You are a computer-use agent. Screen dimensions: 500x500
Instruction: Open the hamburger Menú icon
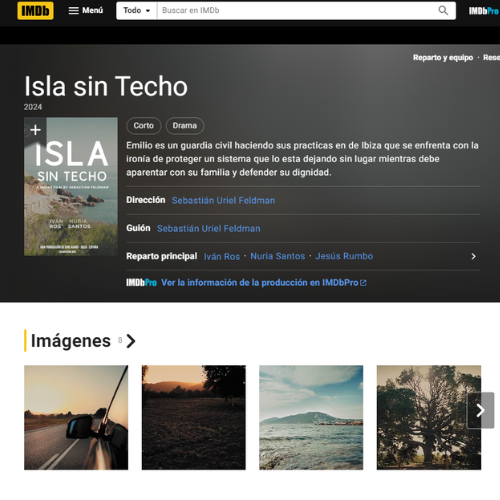[x=74, y=11]
